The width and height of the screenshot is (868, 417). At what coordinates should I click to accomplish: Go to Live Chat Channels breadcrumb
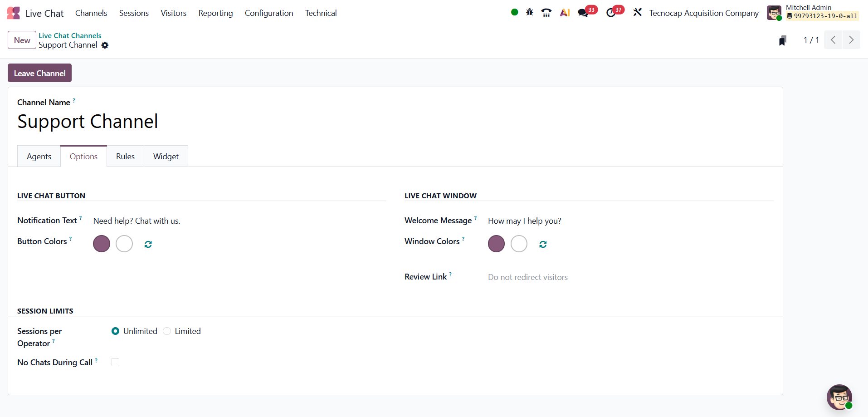pos(70,35)
